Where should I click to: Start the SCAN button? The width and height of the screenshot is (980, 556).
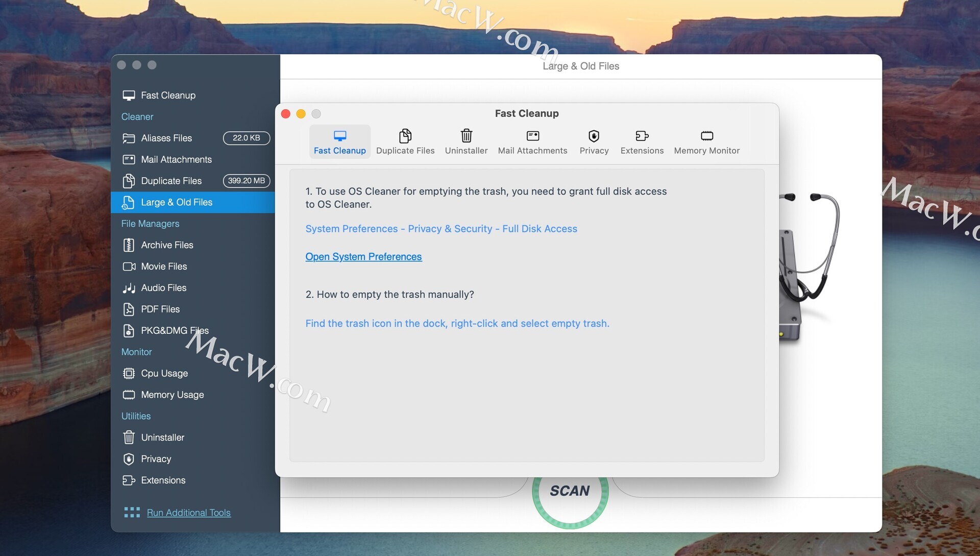point(570,491)
